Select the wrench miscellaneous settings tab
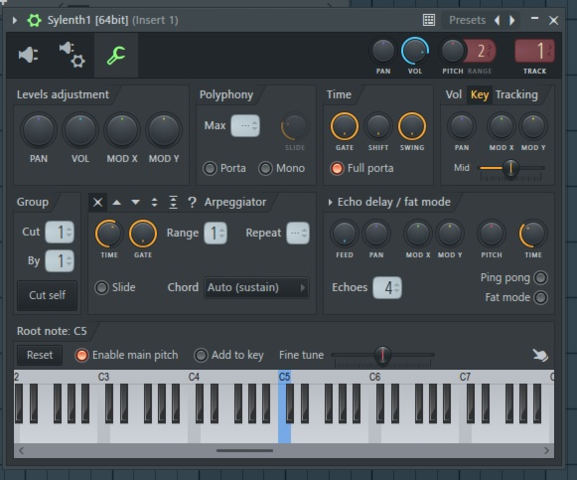This screenshot has height=480, width=577. tap(116, 55)
